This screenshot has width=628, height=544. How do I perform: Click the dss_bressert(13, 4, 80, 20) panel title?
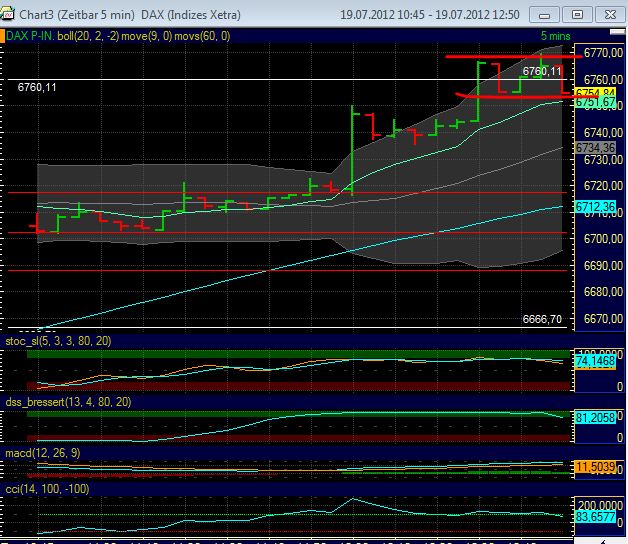coord(68,402)
